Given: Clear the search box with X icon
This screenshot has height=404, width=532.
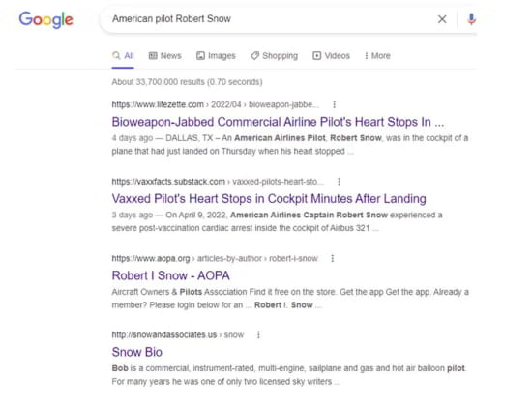Looking at the screenshot, I should point(442,19).
